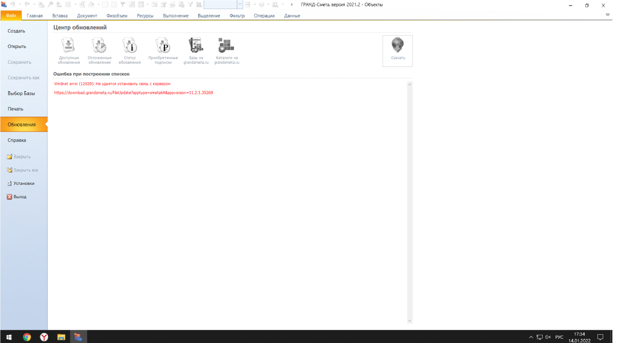Click the GRAND-Smeta app icon in title bar
Viewport: 644px width, 343px height.
pyautogui.click(x=4, y=5)
